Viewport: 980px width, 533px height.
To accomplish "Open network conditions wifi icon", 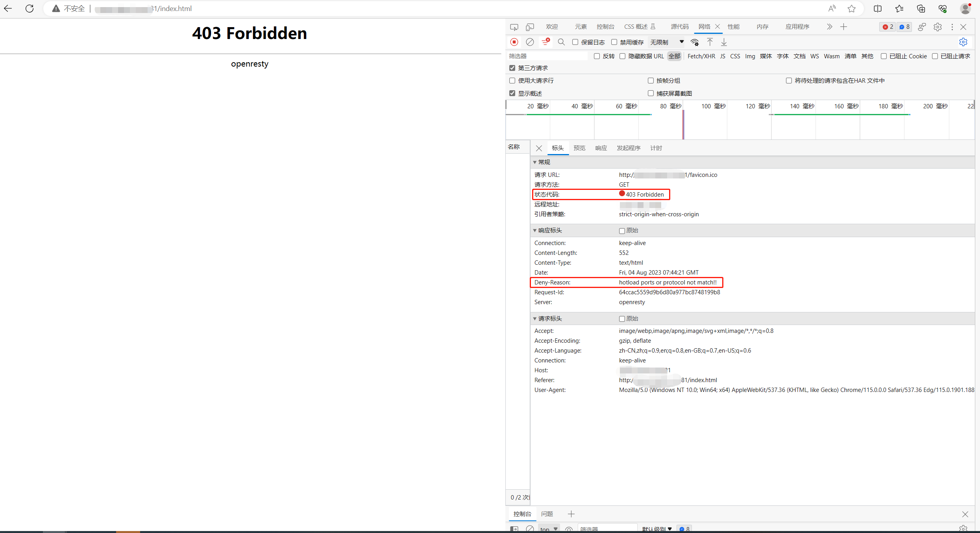I will [x=695, y=42].
